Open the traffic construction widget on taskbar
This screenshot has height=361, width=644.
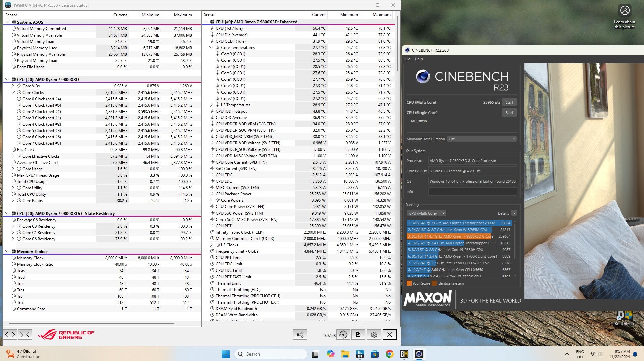[23, 354]
